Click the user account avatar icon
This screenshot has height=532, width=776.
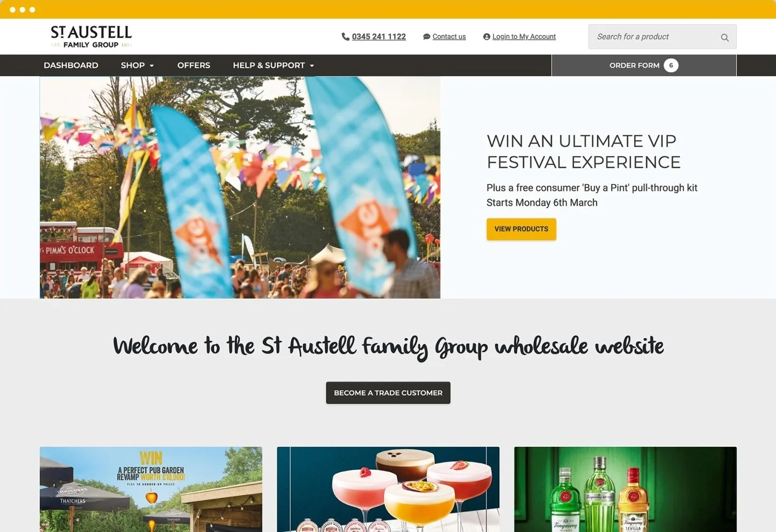[x=486, y=37]
